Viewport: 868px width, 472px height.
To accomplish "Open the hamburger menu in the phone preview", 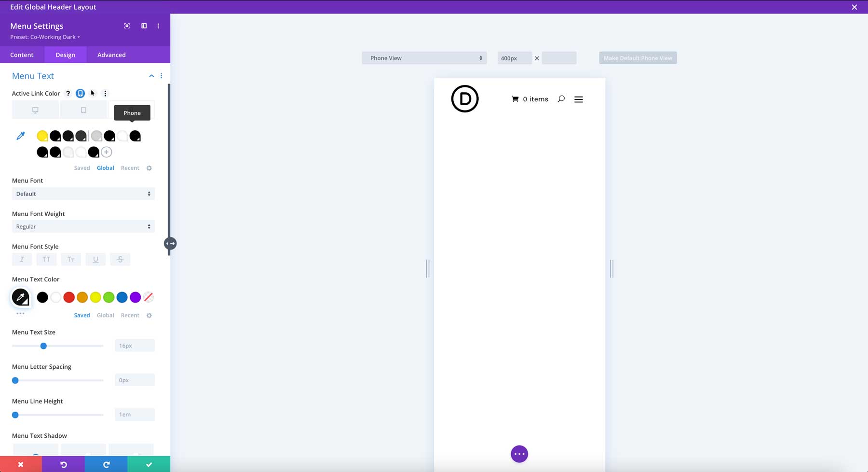I will [x=578, y=99].
